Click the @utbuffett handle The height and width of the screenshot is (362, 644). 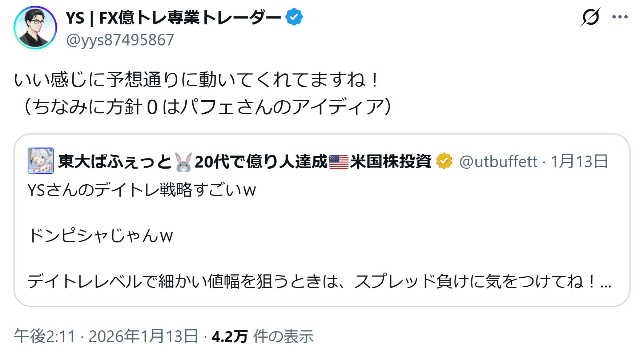click(x=498, y=161)
